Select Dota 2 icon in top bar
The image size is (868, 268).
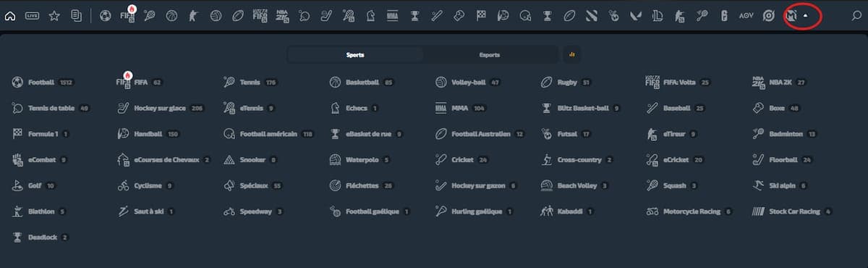pos(592,15)
